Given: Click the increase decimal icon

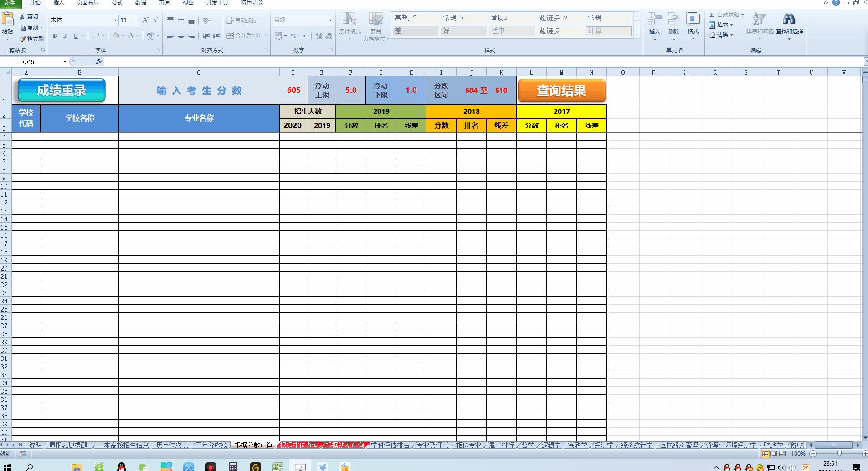Looking at the screenshot, I should [318, 36].
